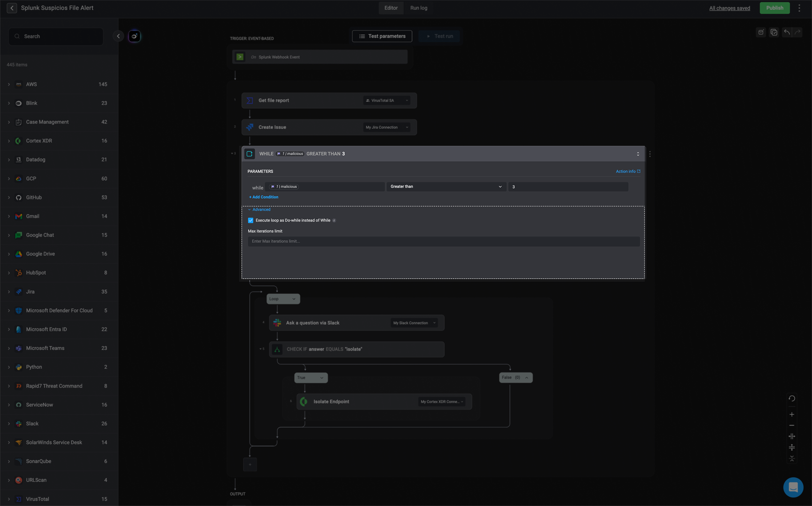Click the VirusTotal Get file report icon
Viewport: 812px width, 506px height.
[x=250, y=101]
